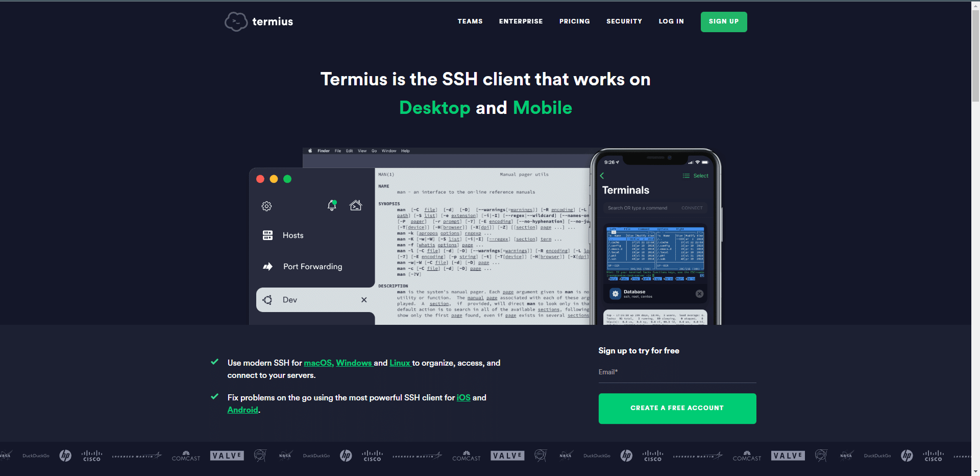Tap the Database gear icon on the phone
980x476 pixels.
tap(616, 294)
